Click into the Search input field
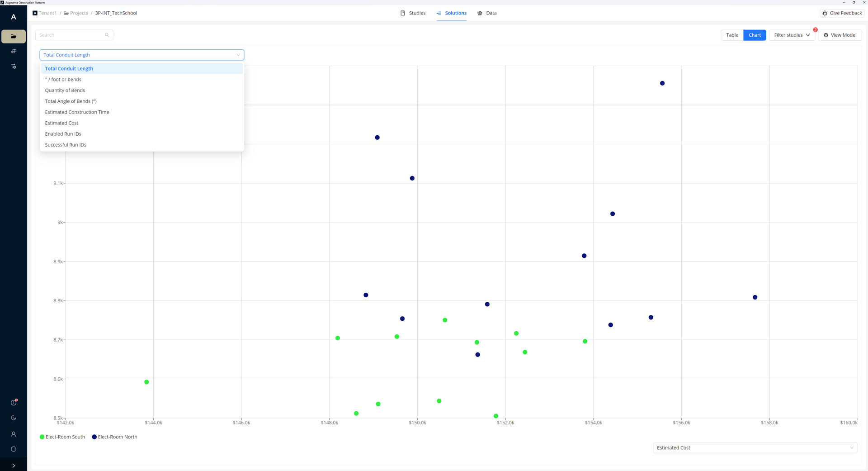Viewport: 868px width, 471px height. pos(70,35)
